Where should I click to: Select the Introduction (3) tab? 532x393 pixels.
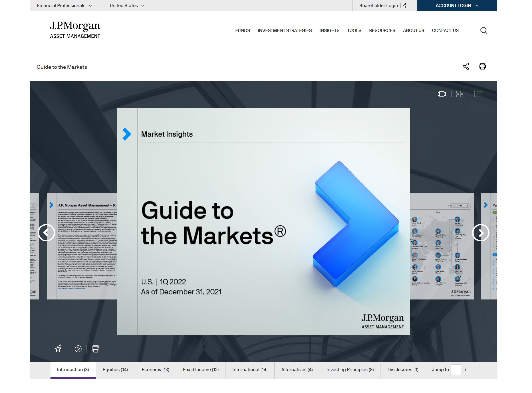(73, 370)
